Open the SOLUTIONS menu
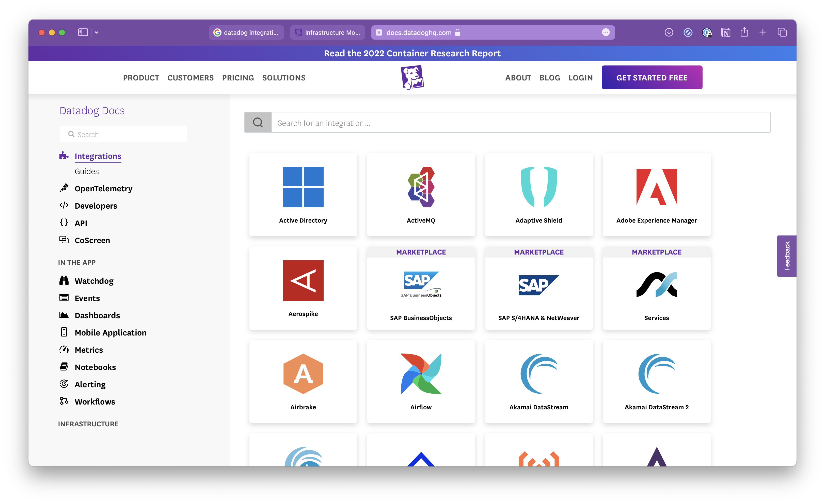825x504 pixels. (x=284, y=78)
